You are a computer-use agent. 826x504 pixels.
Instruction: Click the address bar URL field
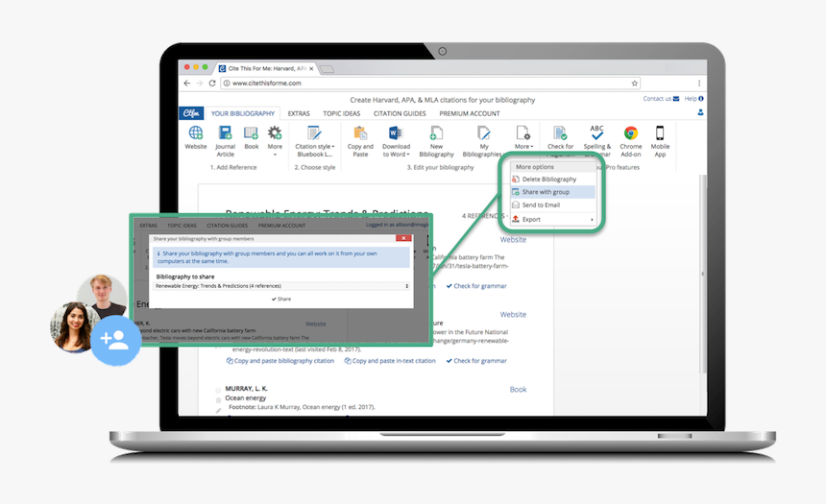pos(430,84)
